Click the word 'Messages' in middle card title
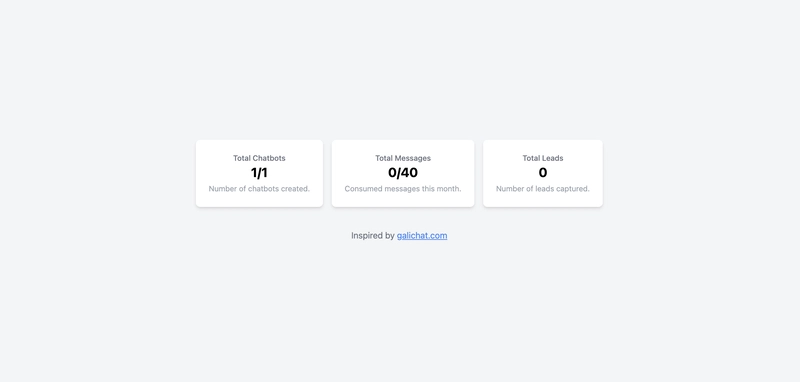Screen dimensions: 800x382 (x=413, y=158)
